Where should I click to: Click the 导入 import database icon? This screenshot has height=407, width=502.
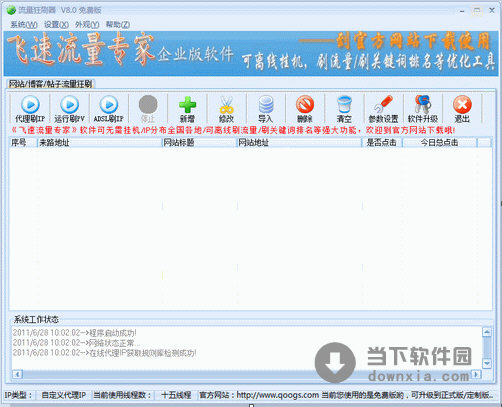pos(266,105)
